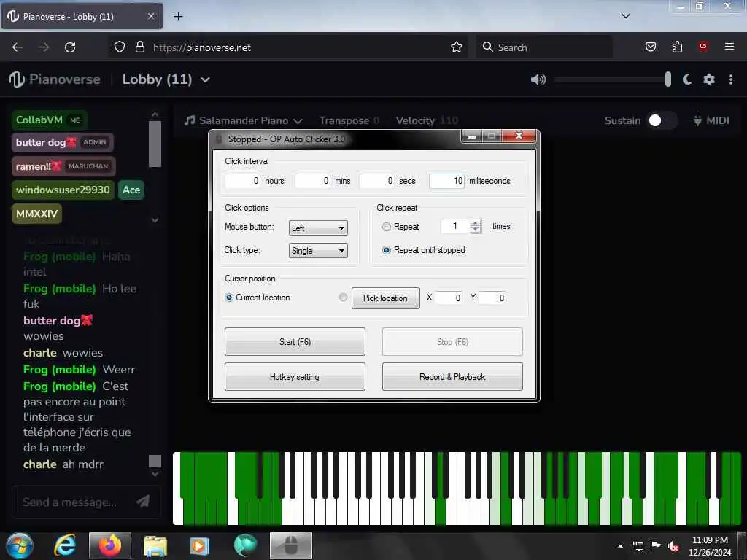Viewport: 747px width, 560px height.
Task: Open Windows Explorer folder from taskbar
Action: click(x=155, y=545)
